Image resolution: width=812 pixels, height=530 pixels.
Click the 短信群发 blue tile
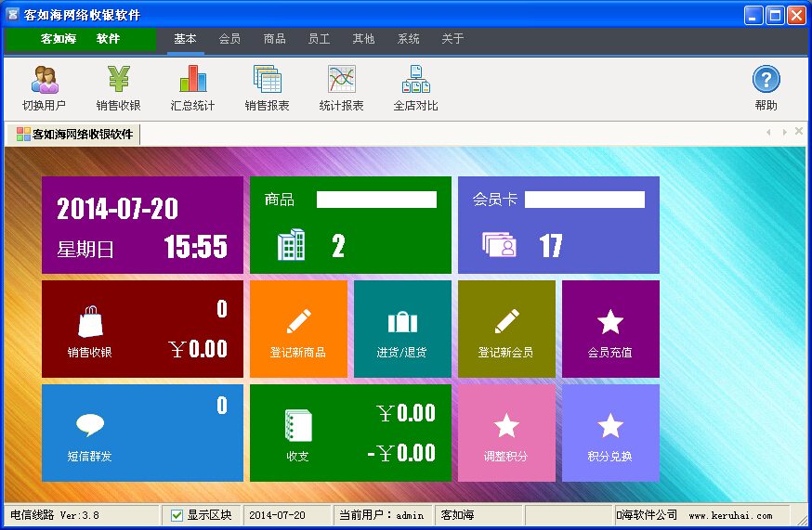pos(142,433)
